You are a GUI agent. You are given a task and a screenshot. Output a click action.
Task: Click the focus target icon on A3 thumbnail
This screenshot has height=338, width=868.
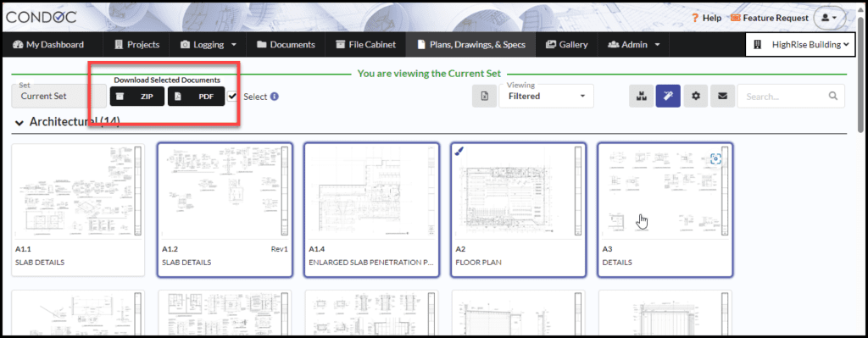pyautogui.click(x=716, y=158)
